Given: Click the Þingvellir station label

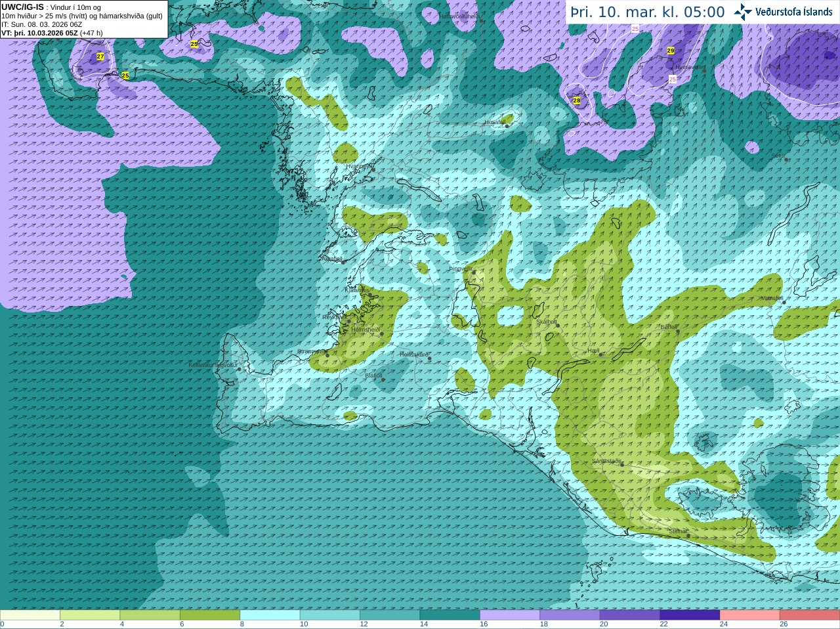Looking at the screenshot, I should tap(461, 269).
